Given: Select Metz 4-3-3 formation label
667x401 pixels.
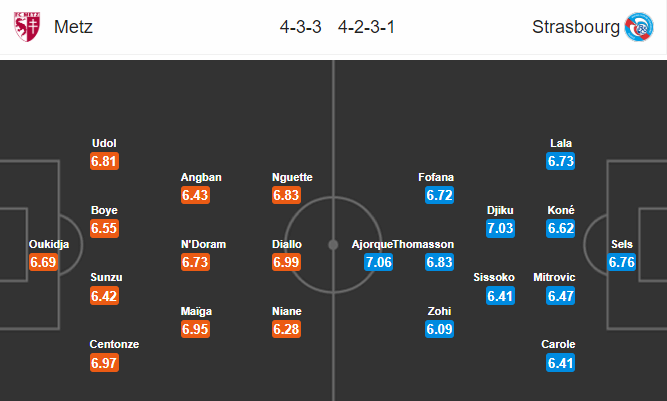Looking at the screenshot, I should pyautogui.click(x=300, y=27).
